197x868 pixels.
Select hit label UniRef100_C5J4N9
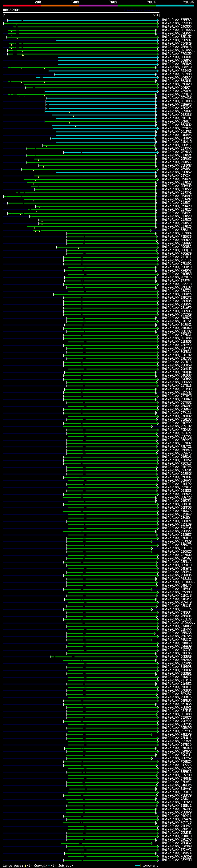[177, 196]
